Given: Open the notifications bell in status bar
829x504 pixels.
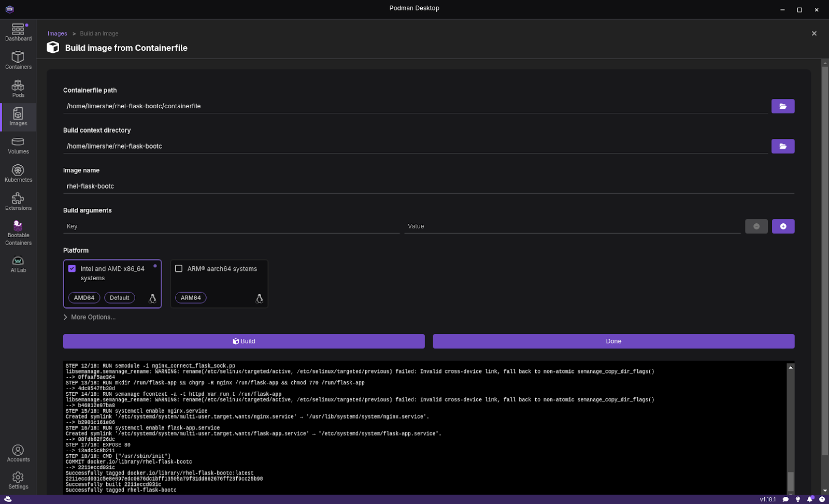Looking at the screenshot, I should point(809,499).
